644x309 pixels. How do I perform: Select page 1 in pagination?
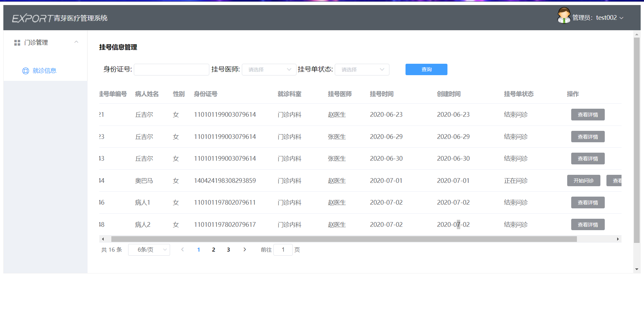click(199, 250)
